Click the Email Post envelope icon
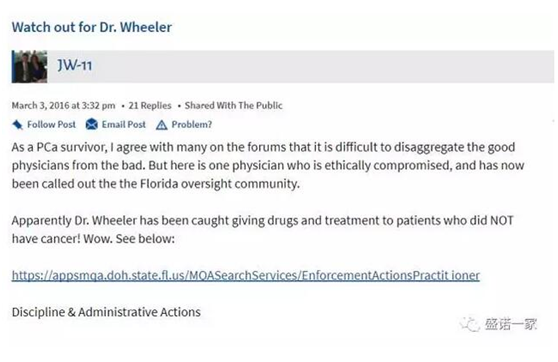The width and height of the screenshot is (558, 362). click(91, 124)
